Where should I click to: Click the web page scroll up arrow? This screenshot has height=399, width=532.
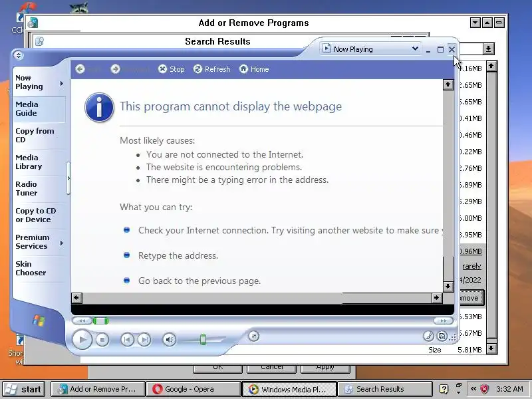pos(448,84)
